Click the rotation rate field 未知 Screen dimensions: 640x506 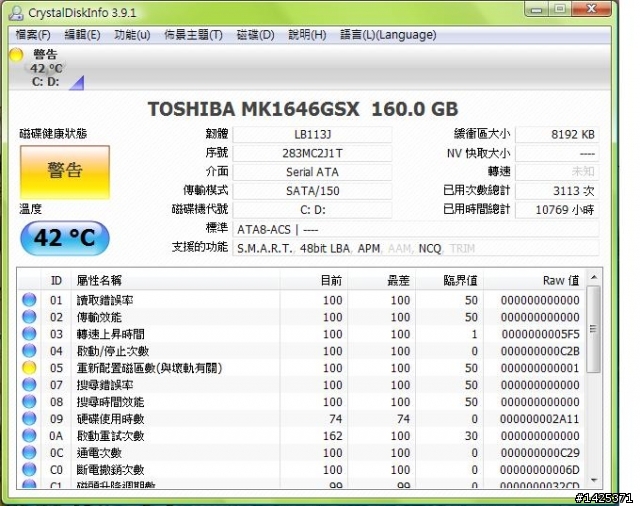pos(557,172)
